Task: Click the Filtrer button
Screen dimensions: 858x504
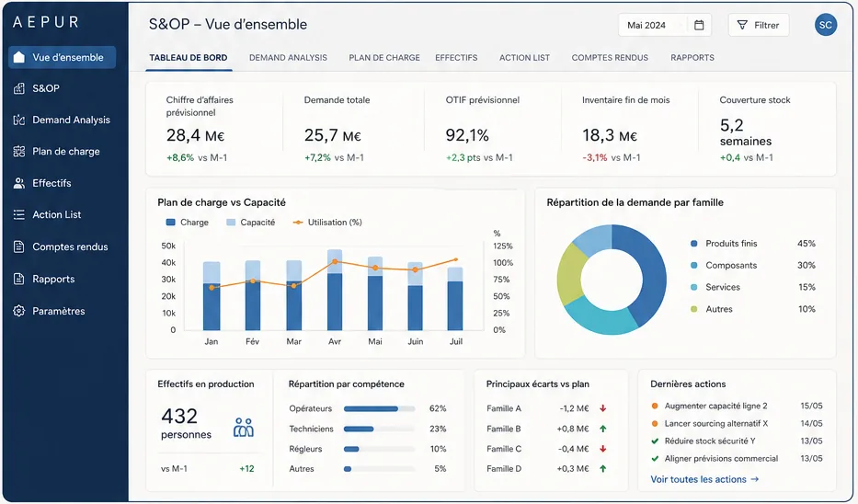Action: (759, 25)
